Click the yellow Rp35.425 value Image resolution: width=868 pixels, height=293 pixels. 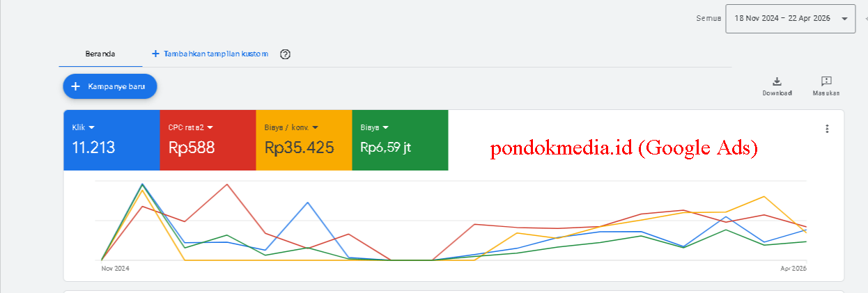(299, 148)
